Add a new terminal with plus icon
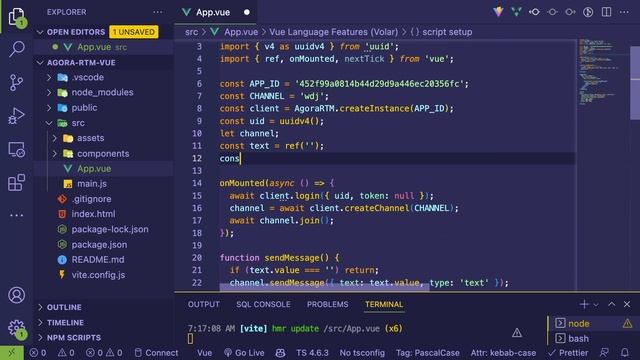640x360 pixels. [x=584, y=304]
